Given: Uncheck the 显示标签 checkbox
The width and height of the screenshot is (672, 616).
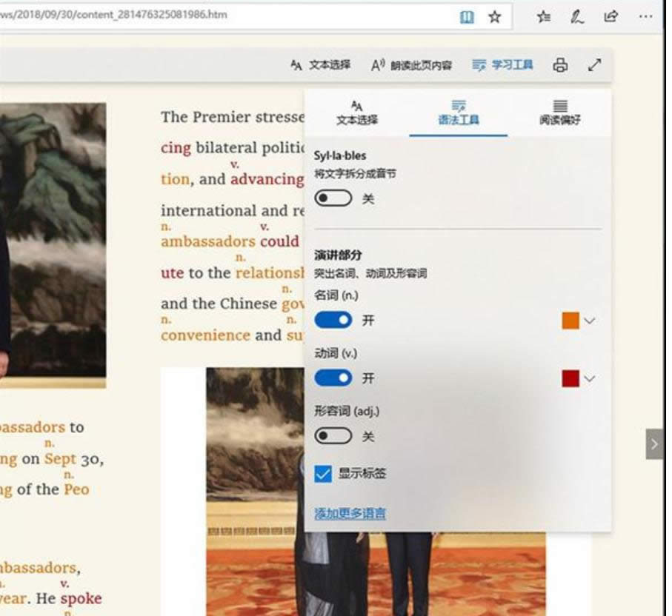Looking at the screenshot, I should click(323, 474).
